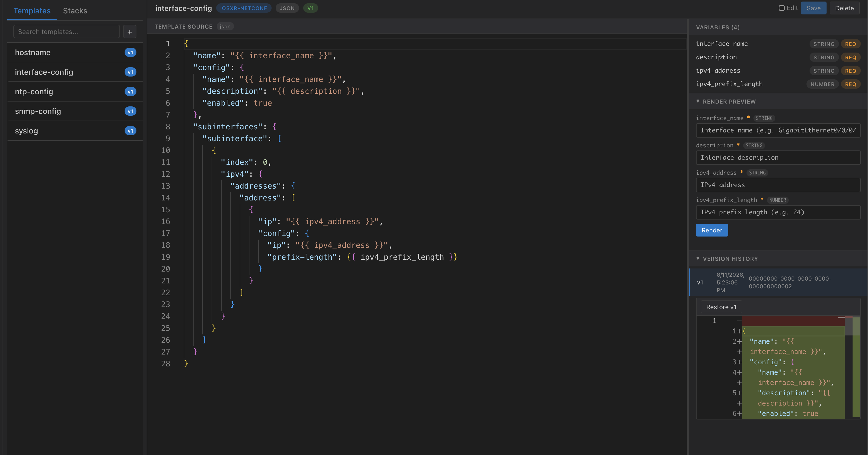This screenshot has height=455, width=868.
Task: Focus the Search templates field
Action: [x=67, y=32]
